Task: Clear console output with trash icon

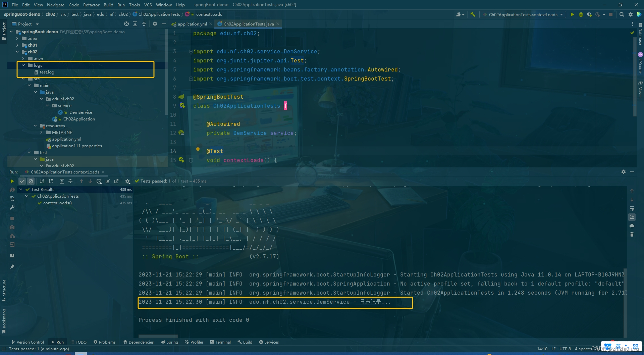Action: click(x=632, y=235)
